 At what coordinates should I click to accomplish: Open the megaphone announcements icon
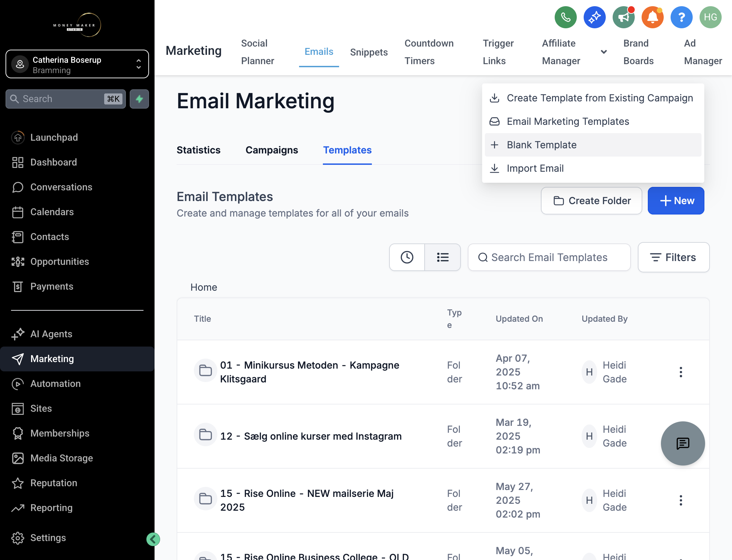(x=623, y=17)
